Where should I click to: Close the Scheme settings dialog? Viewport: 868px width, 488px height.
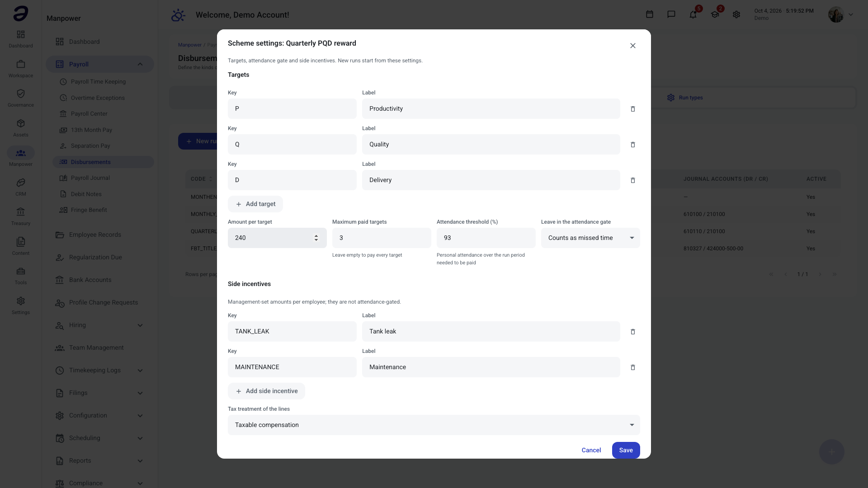(x=633, y=46)
